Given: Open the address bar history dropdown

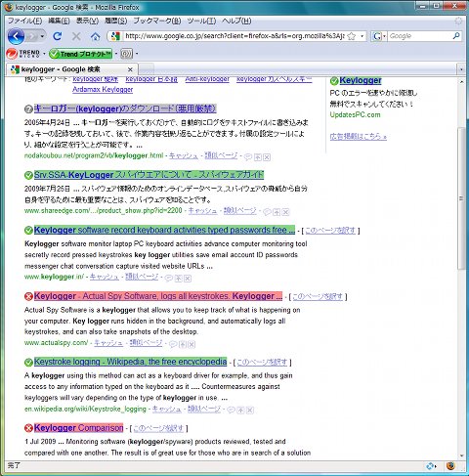Looking at the screenshot, I should click(362, 36).
